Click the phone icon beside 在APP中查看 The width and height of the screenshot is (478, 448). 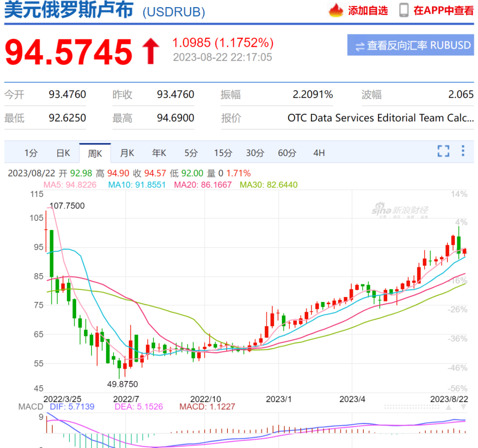click(404, 10)
